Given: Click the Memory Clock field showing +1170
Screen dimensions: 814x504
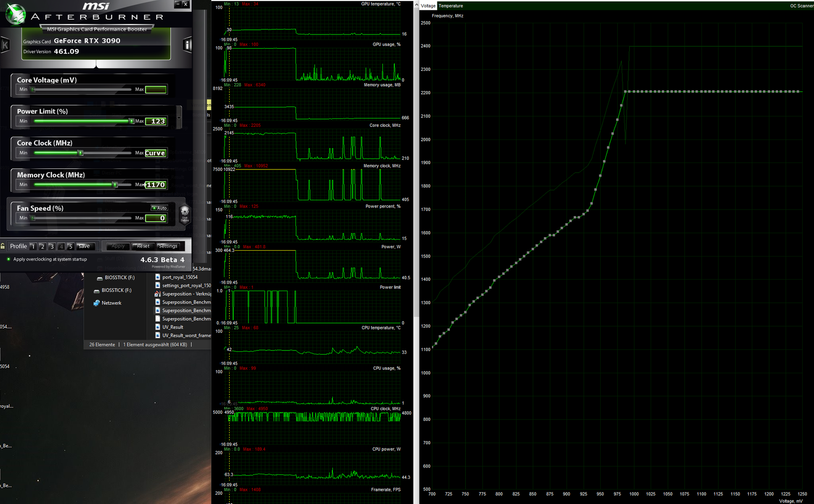Looking at the screenshot, I should click(x=156, y=185).
